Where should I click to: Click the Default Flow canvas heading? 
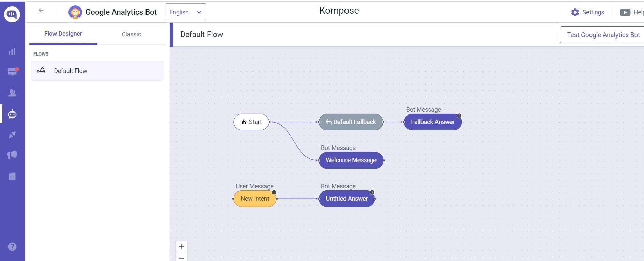pos(202,34)
